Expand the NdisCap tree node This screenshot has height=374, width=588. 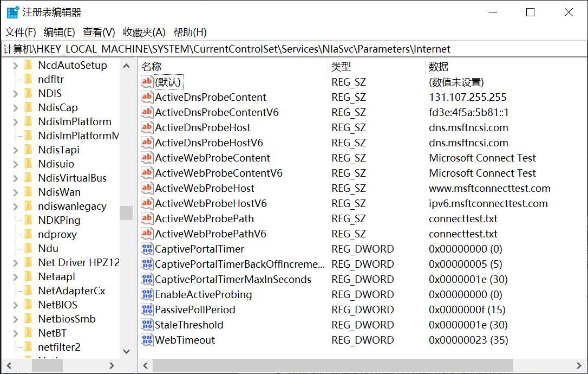[15, 108]
